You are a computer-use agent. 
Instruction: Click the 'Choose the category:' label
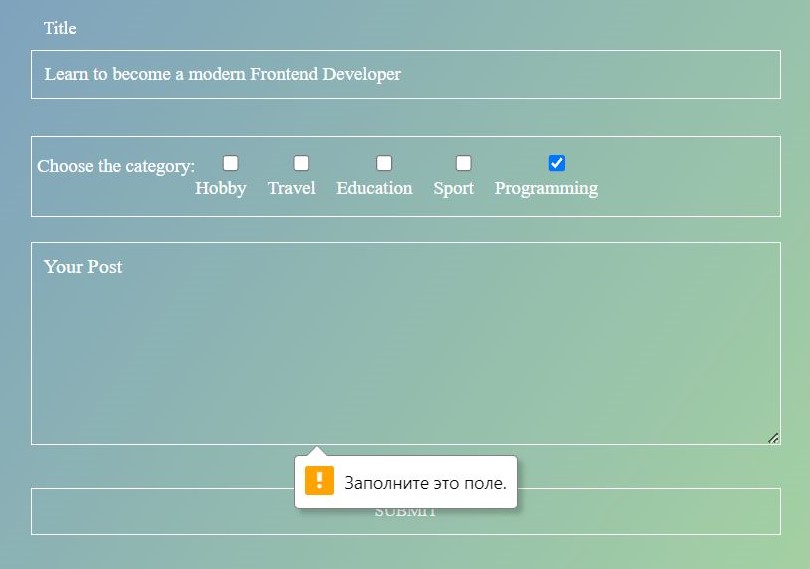tap(116, 166)
